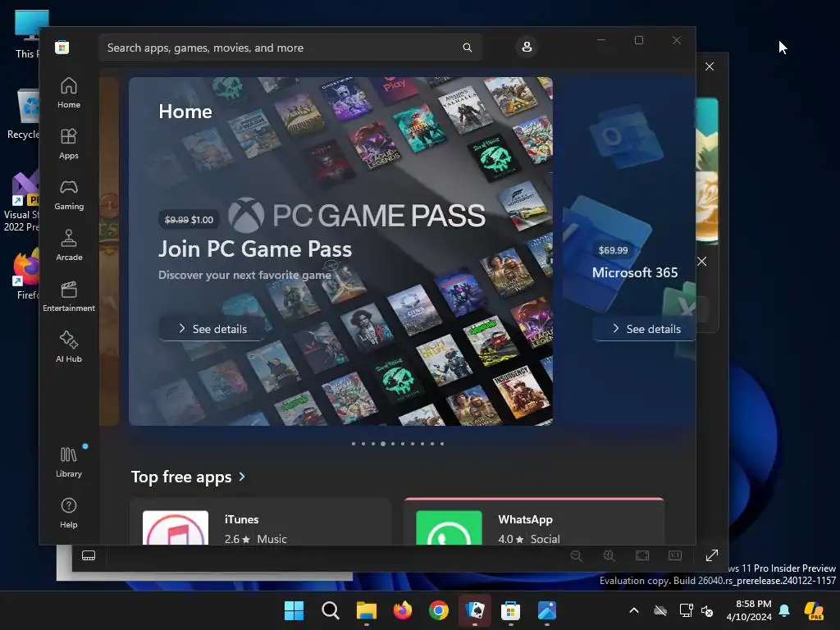Open the WhatsApp app card
840x630 pixels.
coord(534,523)
